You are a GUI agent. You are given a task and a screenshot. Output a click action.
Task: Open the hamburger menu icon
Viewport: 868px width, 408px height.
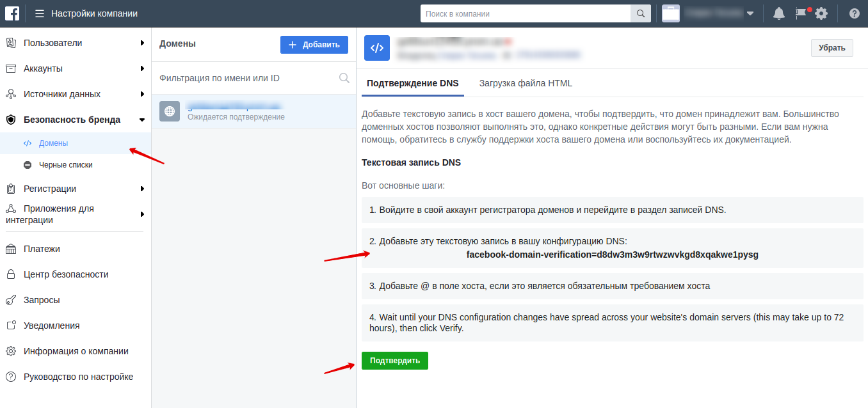(40, 13)
